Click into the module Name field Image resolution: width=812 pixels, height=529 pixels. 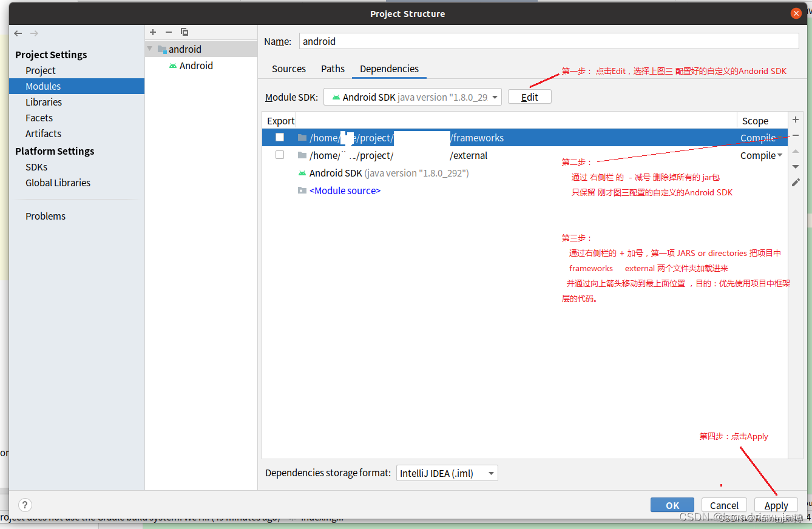click(549, 41)
